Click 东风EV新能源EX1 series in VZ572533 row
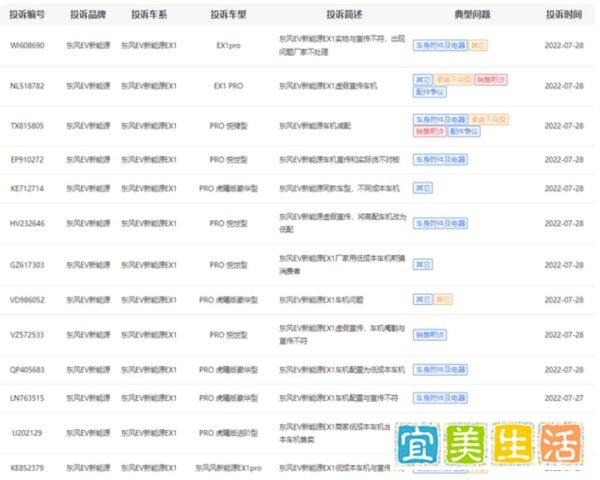Image resolution: width=600 pixels, height=480 pixels. click(149, 335)
